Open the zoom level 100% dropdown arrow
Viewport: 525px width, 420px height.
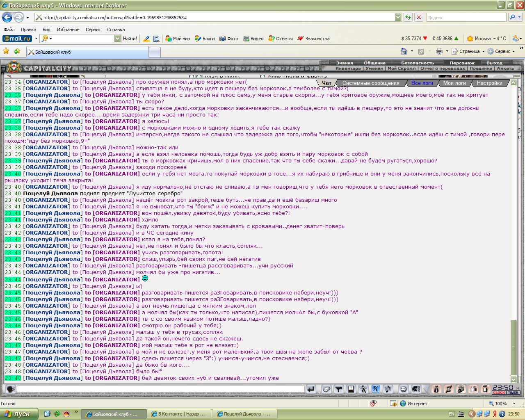(514, 404)
